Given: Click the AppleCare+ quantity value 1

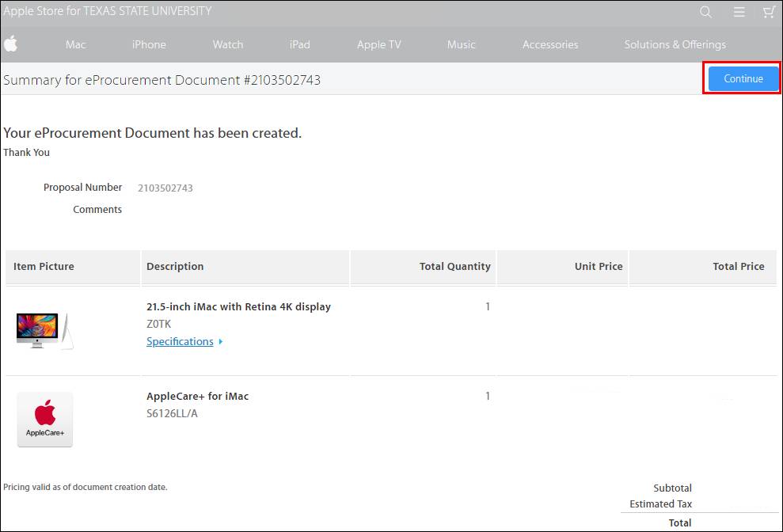Looking at the screenshot, I should click(x=488, y=396).
